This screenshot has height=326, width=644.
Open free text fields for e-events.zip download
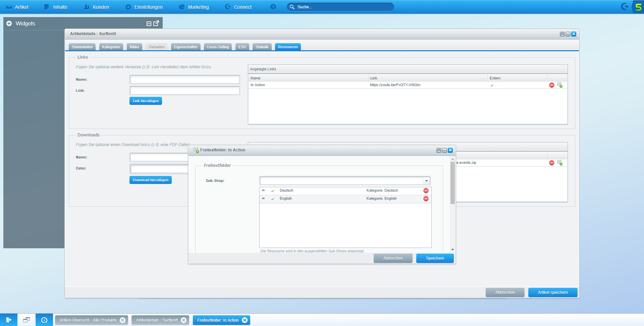(560, 163)
